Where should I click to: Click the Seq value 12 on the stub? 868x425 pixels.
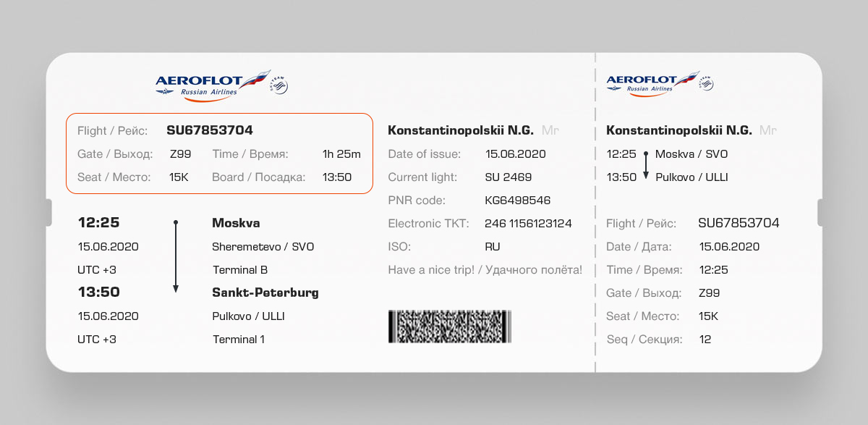[x=705, y=339]
